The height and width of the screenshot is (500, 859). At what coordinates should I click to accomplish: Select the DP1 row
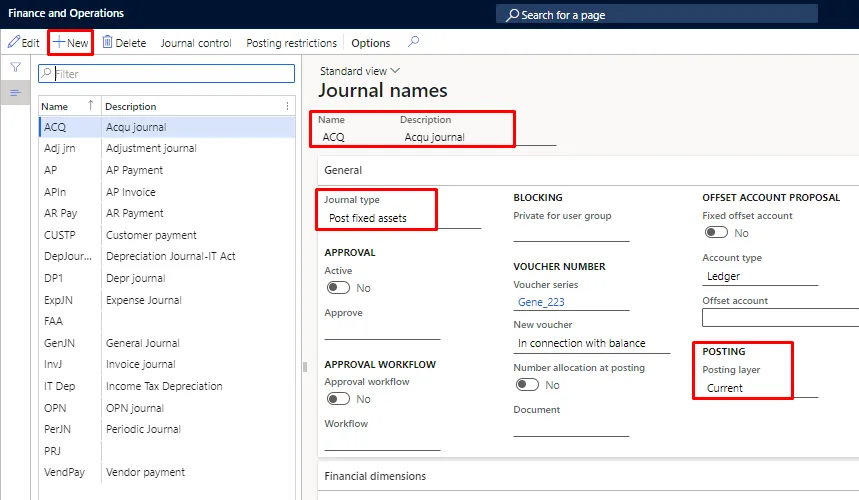(167, 278)
